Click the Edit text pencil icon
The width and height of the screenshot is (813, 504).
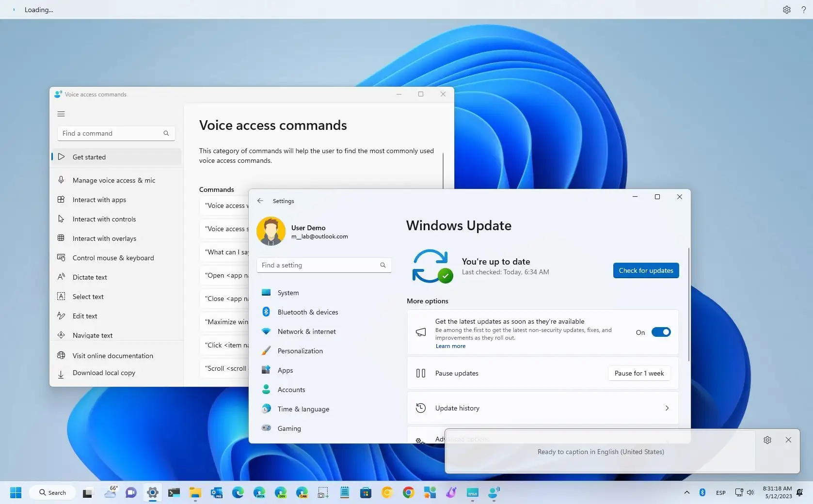61,316
